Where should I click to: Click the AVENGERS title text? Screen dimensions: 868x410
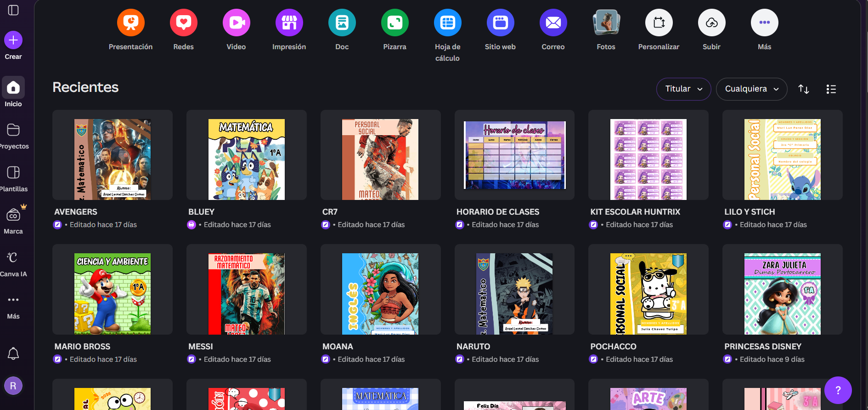tap(76, 212)
